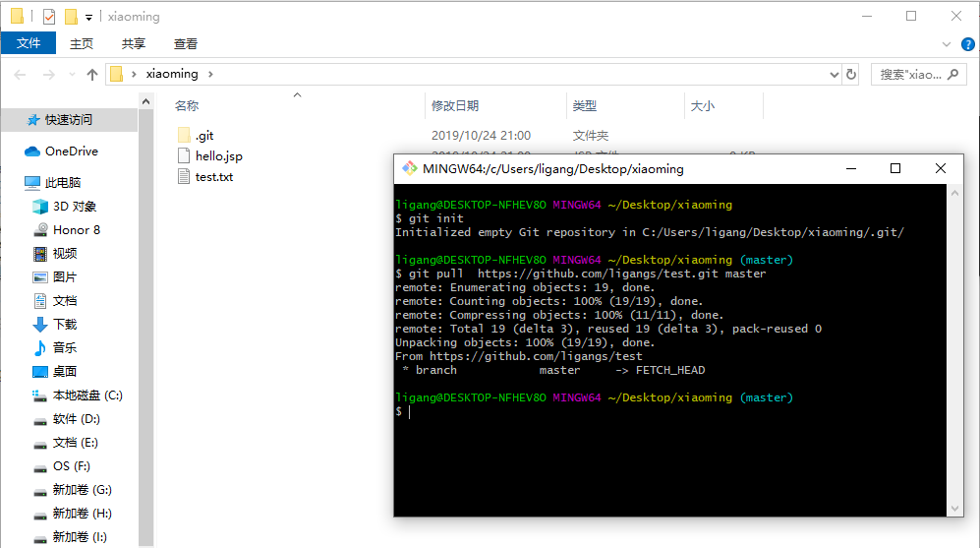Open the 音乐 folder

[64, 348]
